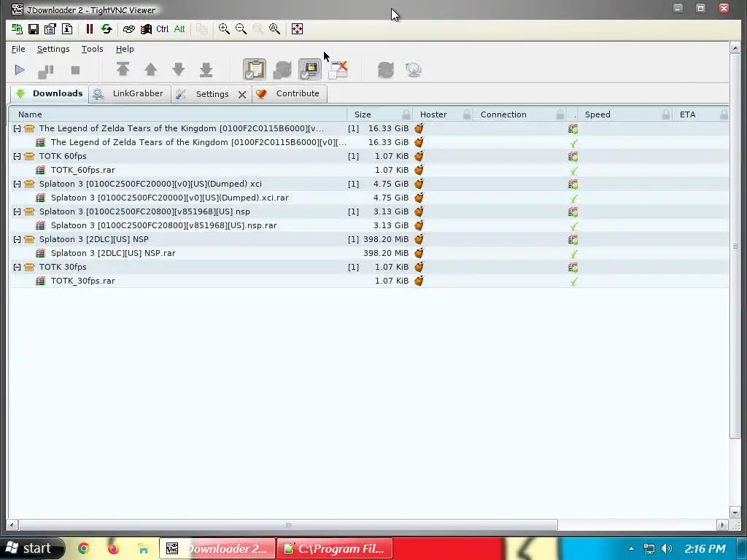Launch Firefox from the taskbar
Image resolution: width=747 pixels, height=560 pixels.
click(113, 548)
